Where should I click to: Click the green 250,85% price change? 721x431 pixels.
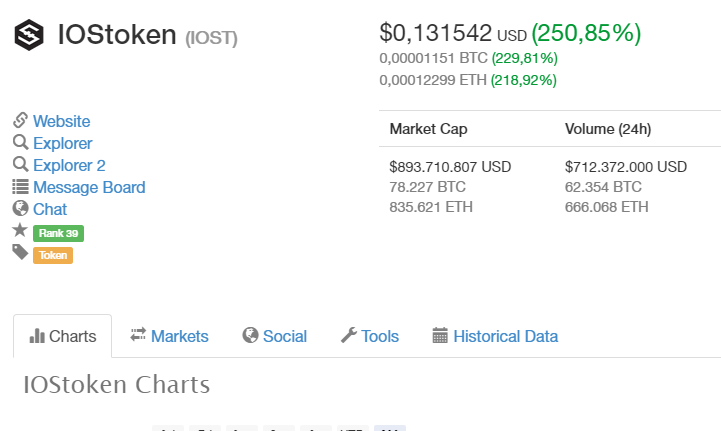click(586, 33)
